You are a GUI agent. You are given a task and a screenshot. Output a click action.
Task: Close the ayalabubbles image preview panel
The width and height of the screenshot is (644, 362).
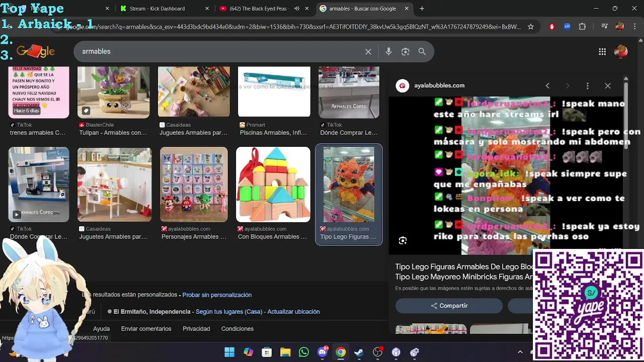click(608, 86)
